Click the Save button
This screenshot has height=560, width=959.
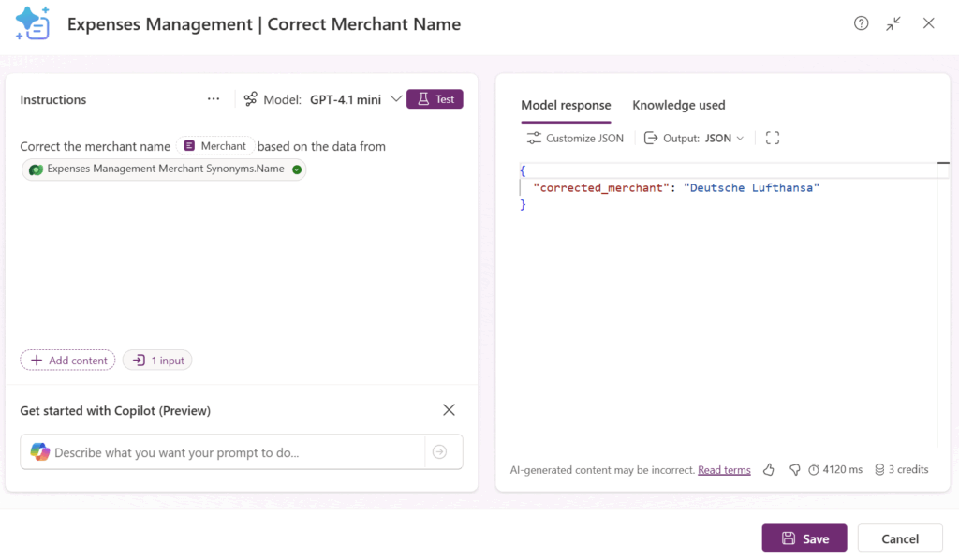(x=804, y=538)
